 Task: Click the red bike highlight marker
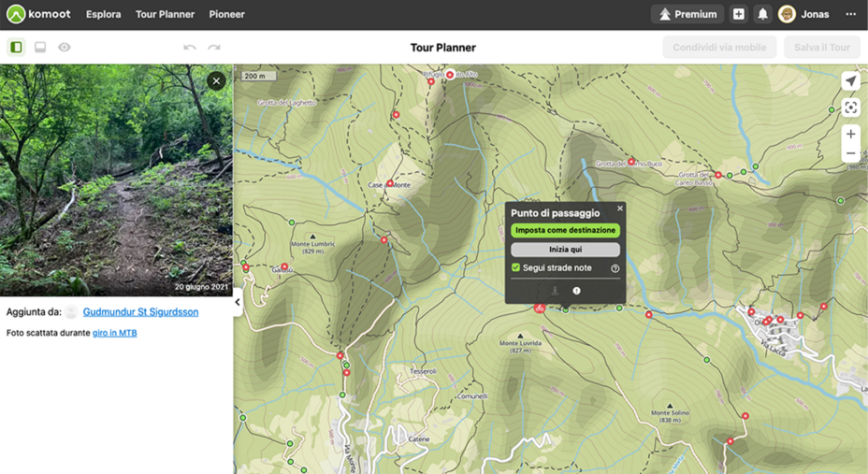(x=539, y=309)
